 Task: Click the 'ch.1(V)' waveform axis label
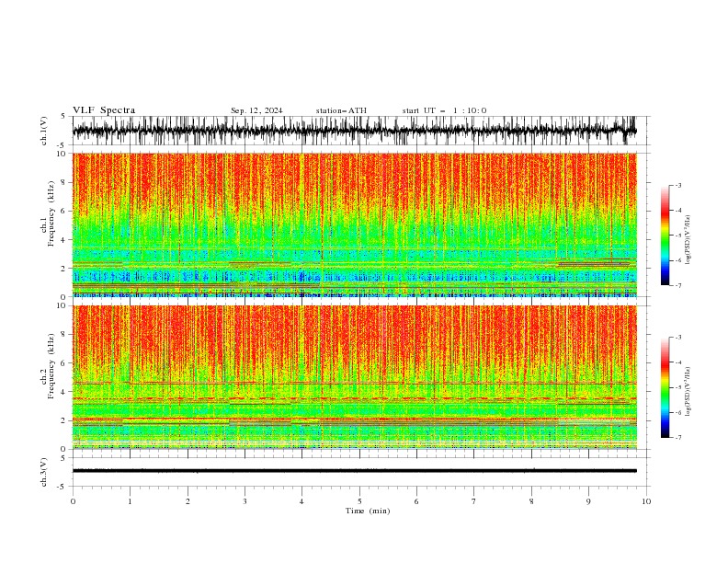coord(44,131)
